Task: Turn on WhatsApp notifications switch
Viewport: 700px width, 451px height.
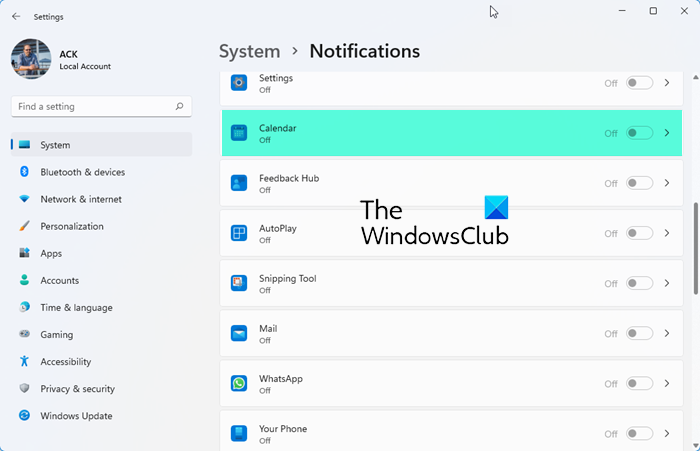Action: (x=639, y=383)
